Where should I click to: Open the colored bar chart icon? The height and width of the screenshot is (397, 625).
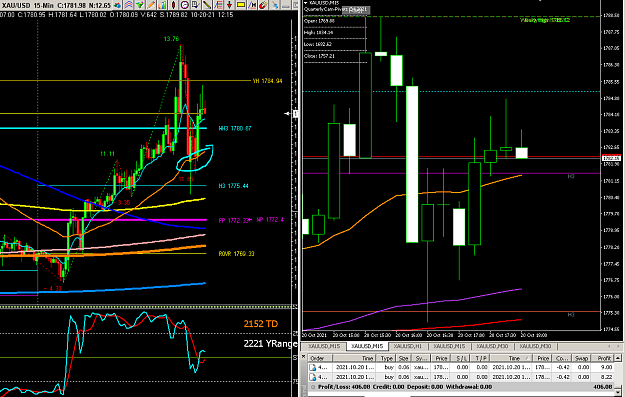point(162,5)
